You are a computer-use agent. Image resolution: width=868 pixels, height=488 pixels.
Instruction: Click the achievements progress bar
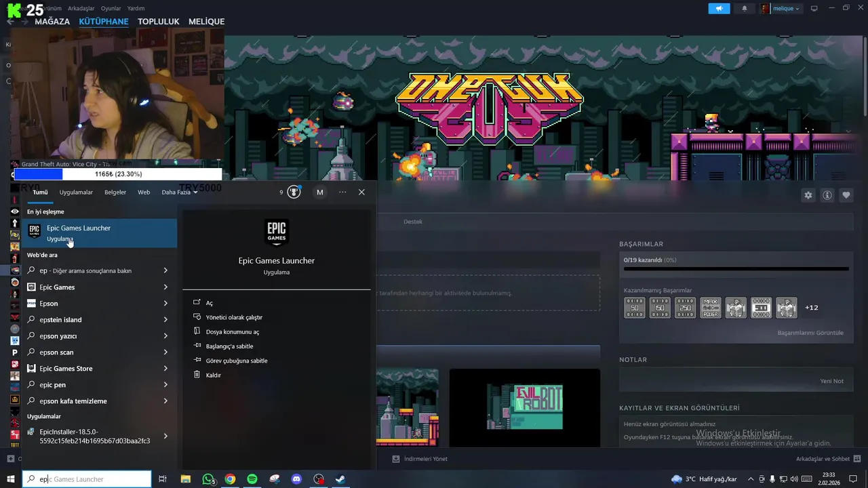click(x=736, y=269)
